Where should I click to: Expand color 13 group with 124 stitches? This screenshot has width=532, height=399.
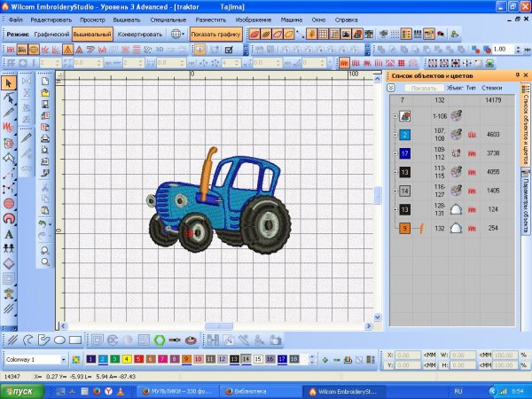click(x=395, y=209)
